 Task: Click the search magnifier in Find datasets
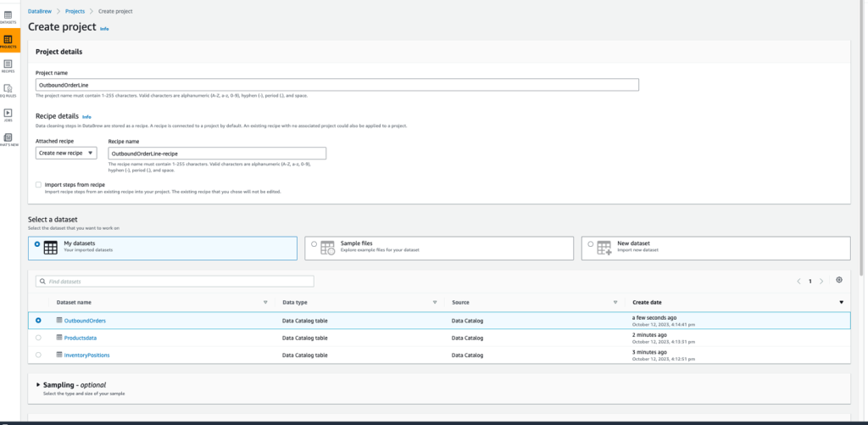coord(42,282)
